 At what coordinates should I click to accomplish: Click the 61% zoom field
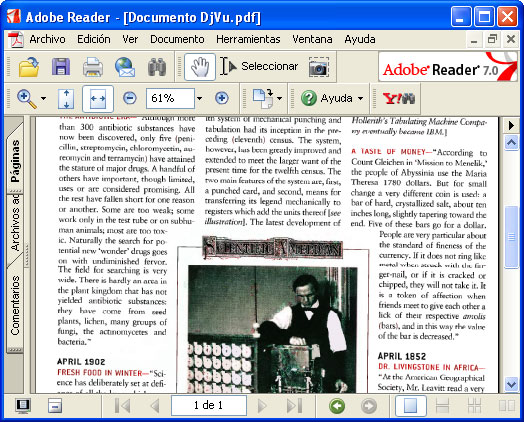pos(170,98)
